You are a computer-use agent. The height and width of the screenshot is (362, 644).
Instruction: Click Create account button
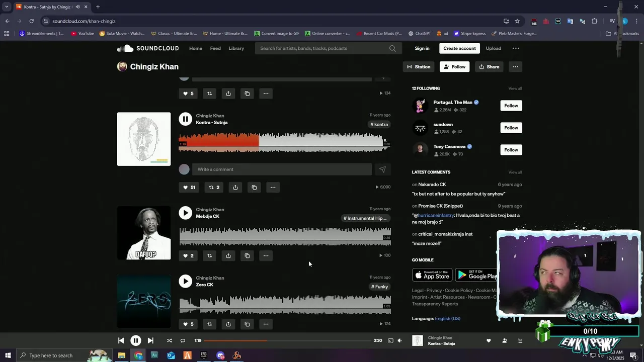click(459, 48)
